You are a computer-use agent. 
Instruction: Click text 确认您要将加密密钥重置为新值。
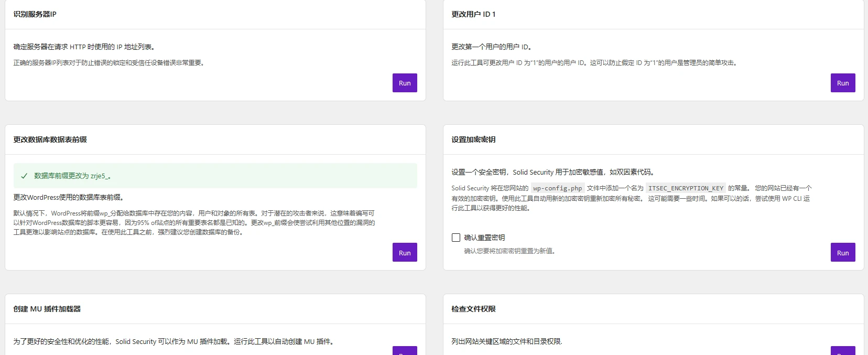[511, 251]
